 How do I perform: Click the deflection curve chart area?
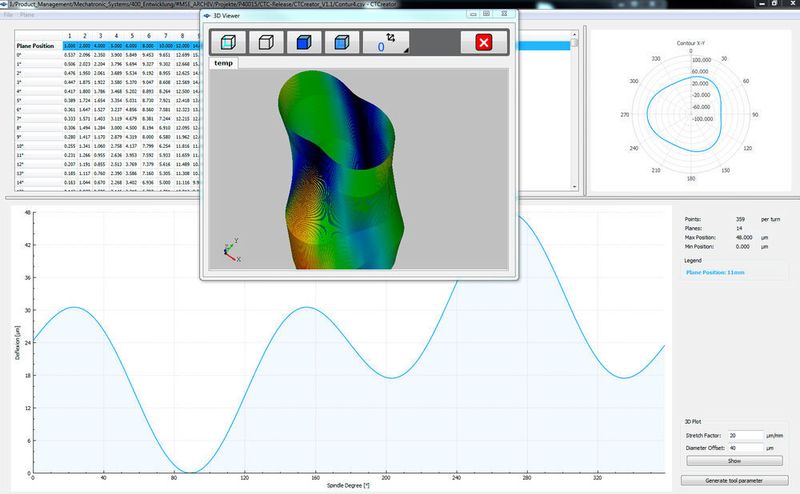[x=349, y=342]
